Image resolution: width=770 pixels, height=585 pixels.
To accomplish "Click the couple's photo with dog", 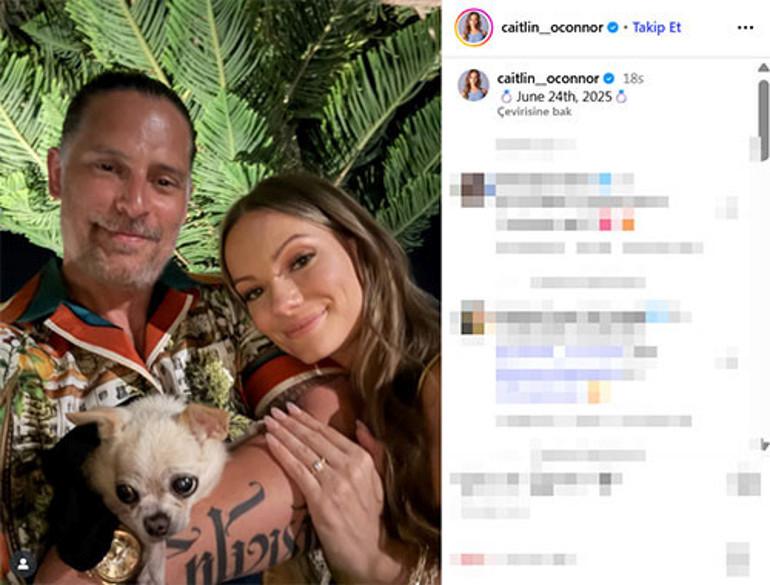I will (220, 293).
